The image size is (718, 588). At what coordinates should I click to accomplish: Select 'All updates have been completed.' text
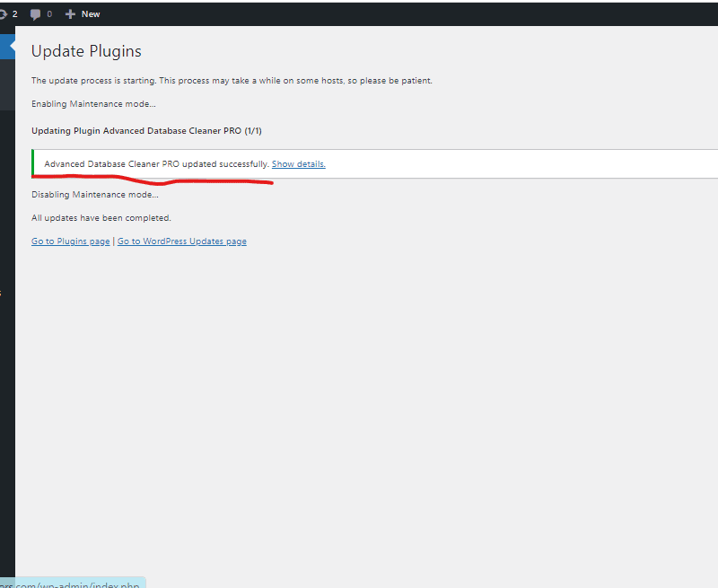pos(101,218)
